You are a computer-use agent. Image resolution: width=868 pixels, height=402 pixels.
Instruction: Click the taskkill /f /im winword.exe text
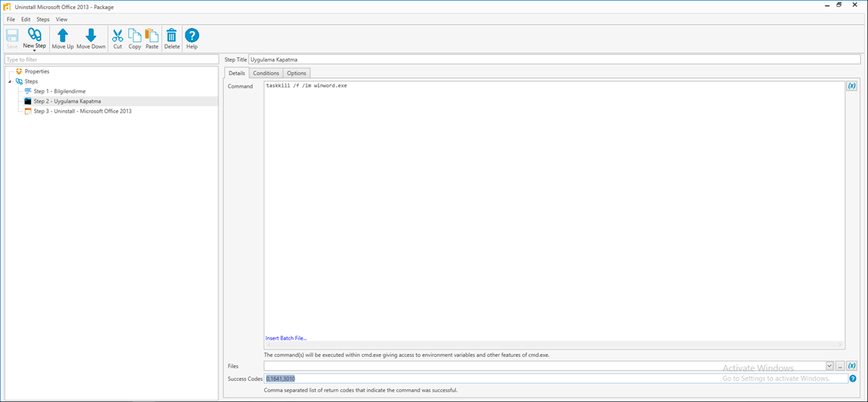[307, 86]
